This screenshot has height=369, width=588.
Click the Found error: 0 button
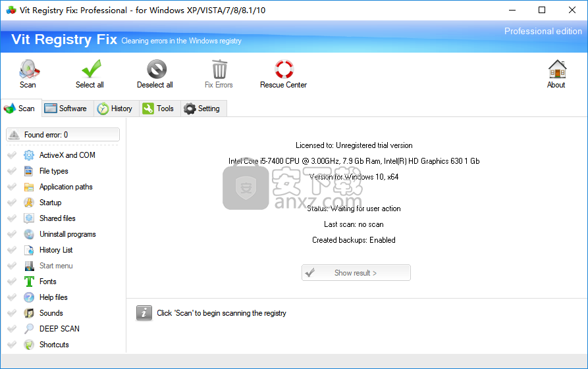click(63, 134)
